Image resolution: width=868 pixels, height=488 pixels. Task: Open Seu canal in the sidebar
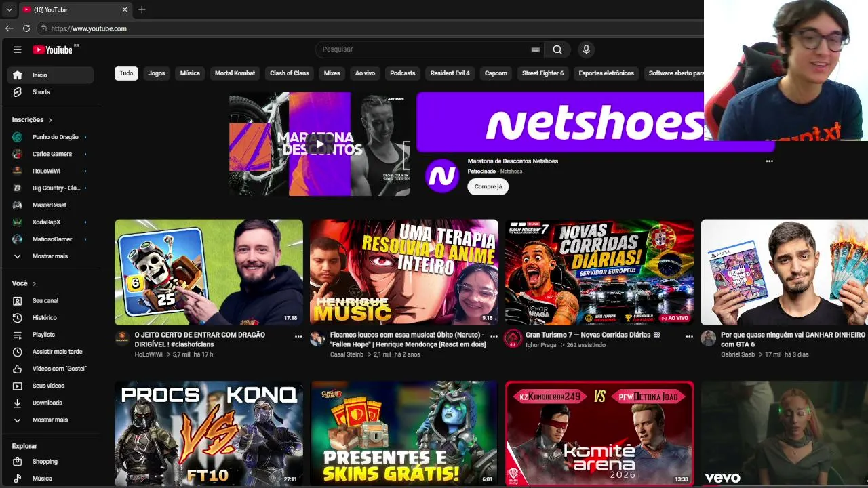[50, 300]
